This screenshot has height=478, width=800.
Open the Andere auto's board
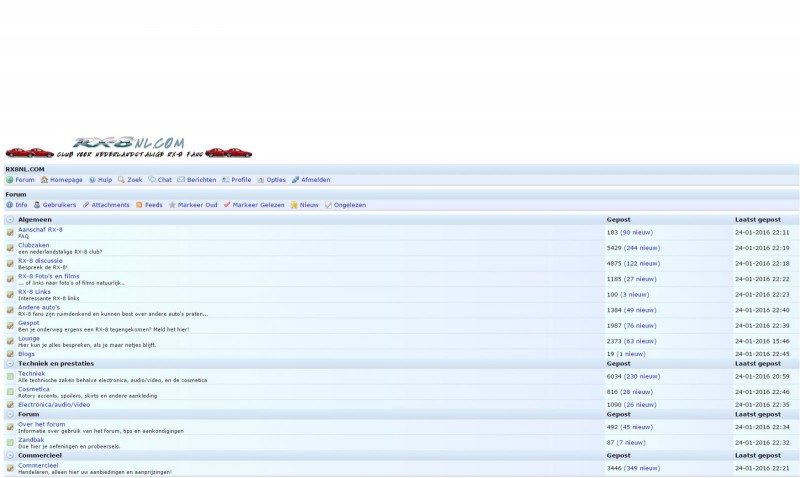39,308
